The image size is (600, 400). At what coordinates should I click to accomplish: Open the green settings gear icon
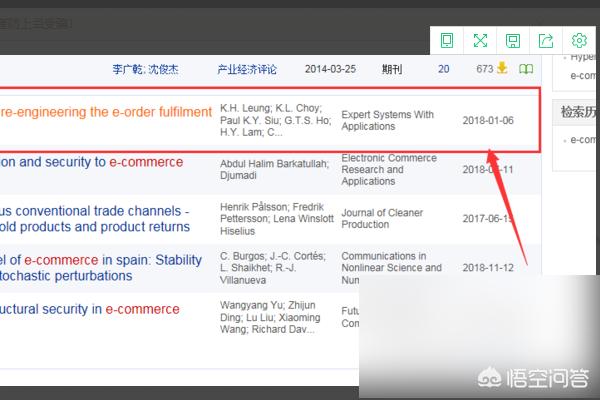point(579,41)
